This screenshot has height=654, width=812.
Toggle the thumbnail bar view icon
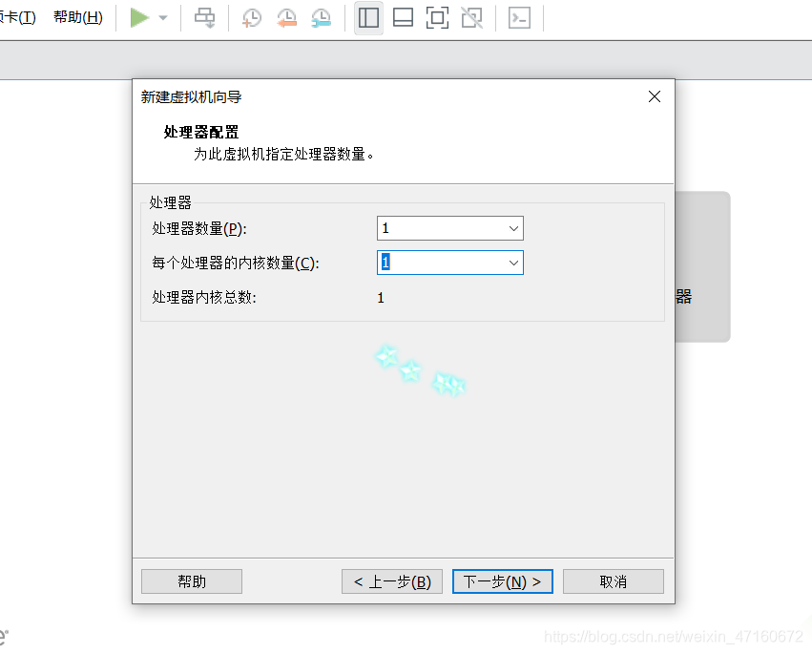(x=403, y=18)
